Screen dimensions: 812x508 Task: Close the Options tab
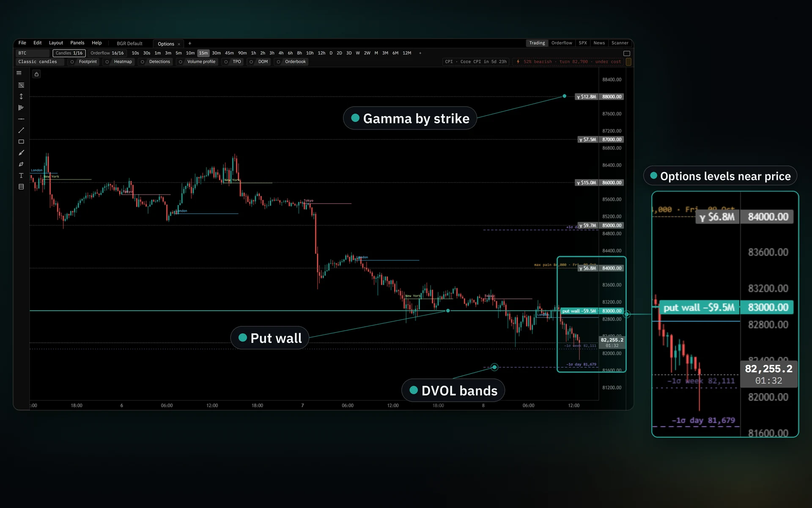tap(179, 44)
